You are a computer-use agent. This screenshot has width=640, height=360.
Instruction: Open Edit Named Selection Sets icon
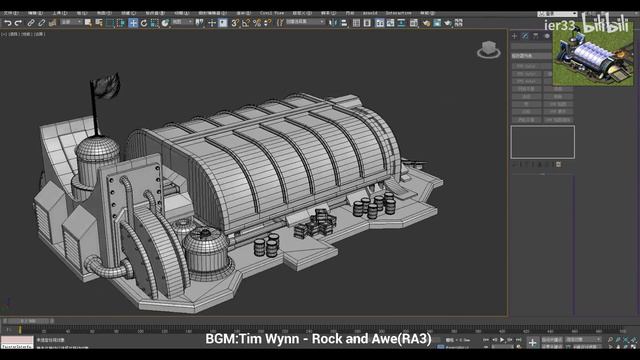click(x=280, y=23)
